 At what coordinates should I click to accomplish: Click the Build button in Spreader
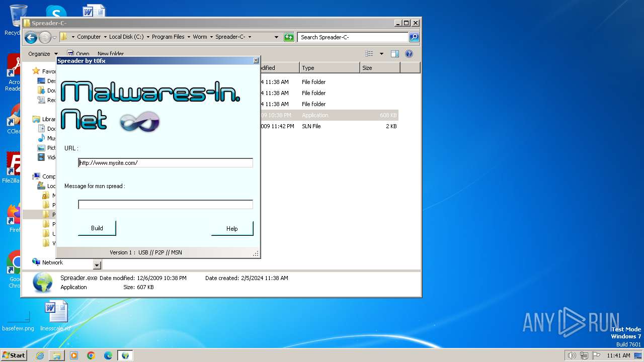coord(97,228)
